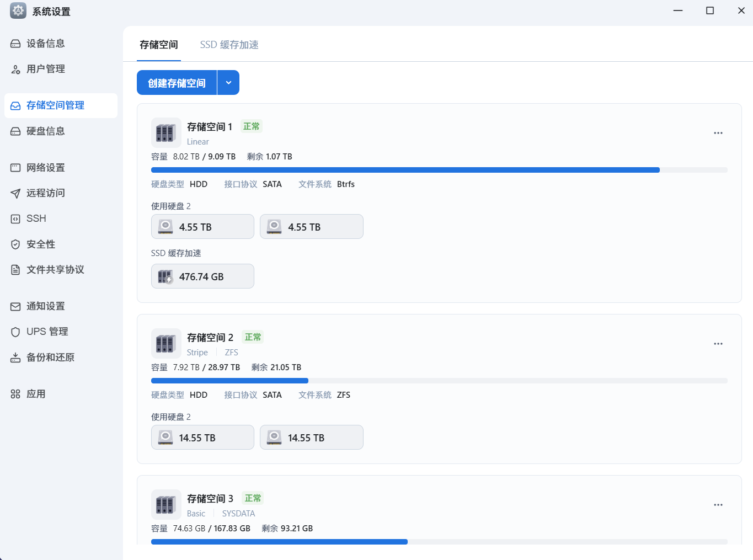Image resolution: width=753 pixels, height=560 pixels.
Task: Select the first 4.55 TB disk in 存储空间 1
Action: coord(202,226)
